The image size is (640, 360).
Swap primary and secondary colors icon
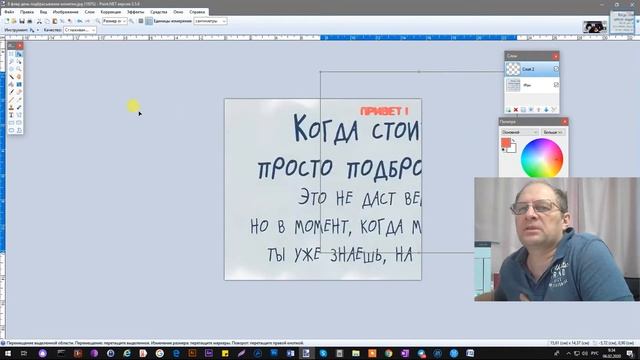513,141
